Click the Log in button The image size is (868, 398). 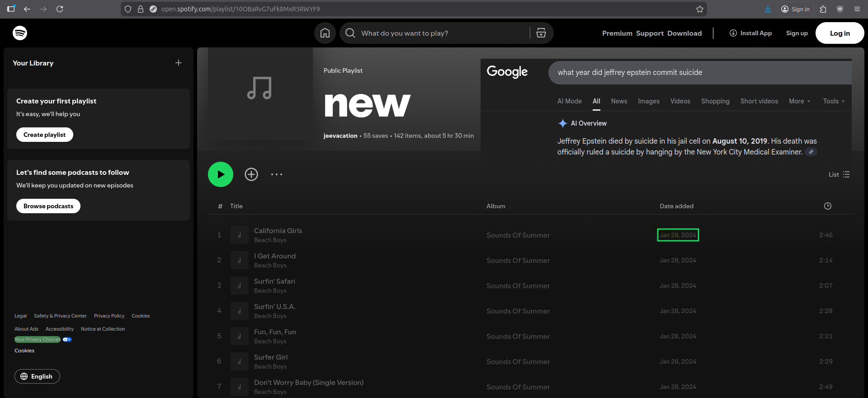coord(840,33)
